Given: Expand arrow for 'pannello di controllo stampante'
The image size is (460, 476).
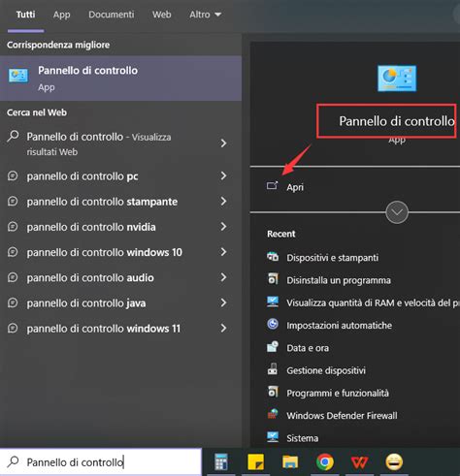Looking at the screenshot, I should coord(223,201).
